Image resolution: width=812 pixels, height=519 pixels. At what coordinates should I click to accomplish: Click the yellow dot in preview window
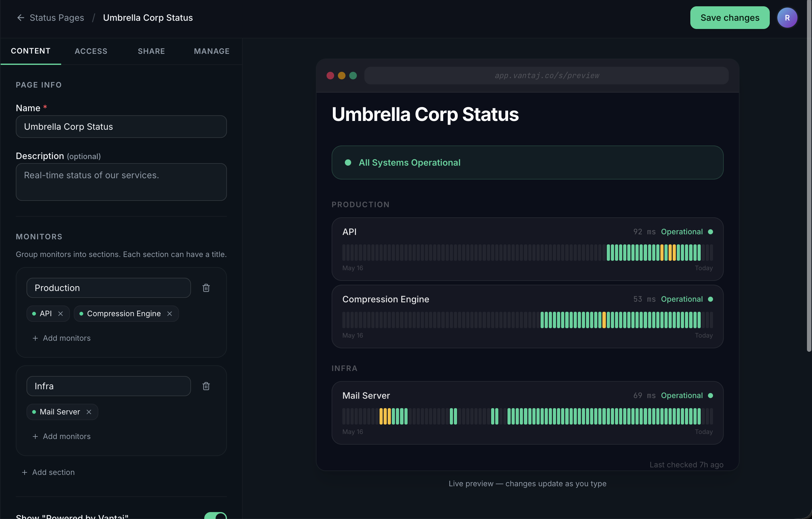point(342,76)
